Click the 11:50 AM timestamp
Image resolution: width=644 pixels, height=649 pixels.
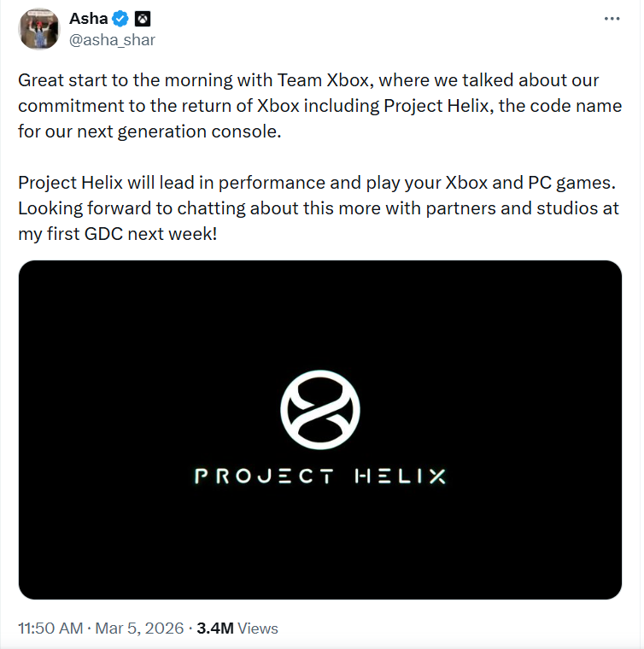50,628
